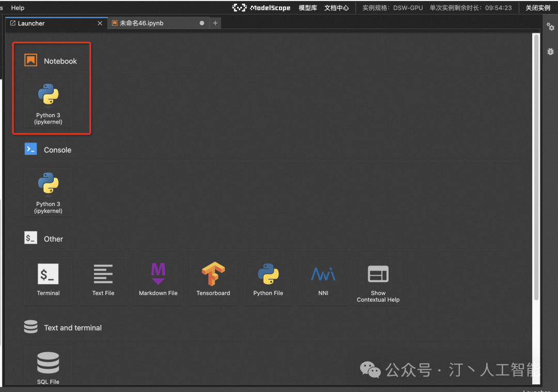Click the Other section header icon
Screen dimensions: 558x392
tap(30, 238)
